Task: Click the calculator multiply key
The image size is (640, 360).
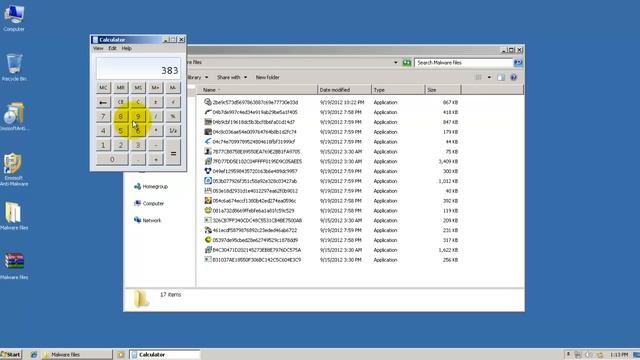Action: (156, 131)
